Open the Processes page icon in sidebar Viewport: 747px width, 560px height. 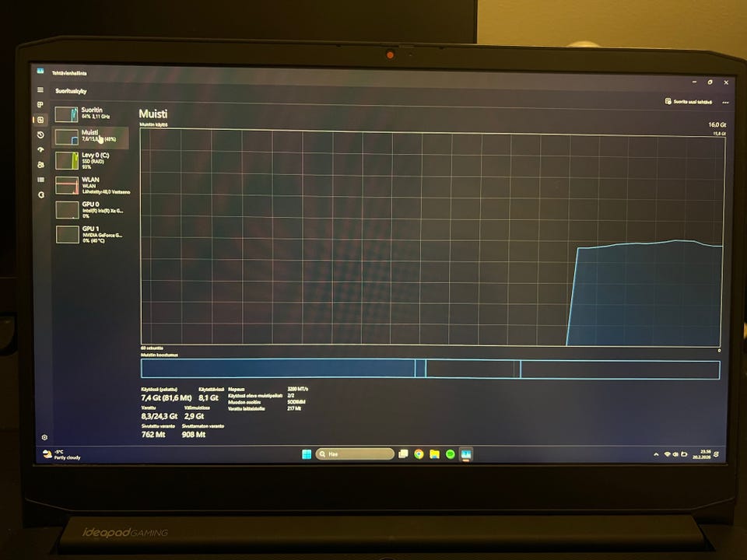[x=40, y=105]
